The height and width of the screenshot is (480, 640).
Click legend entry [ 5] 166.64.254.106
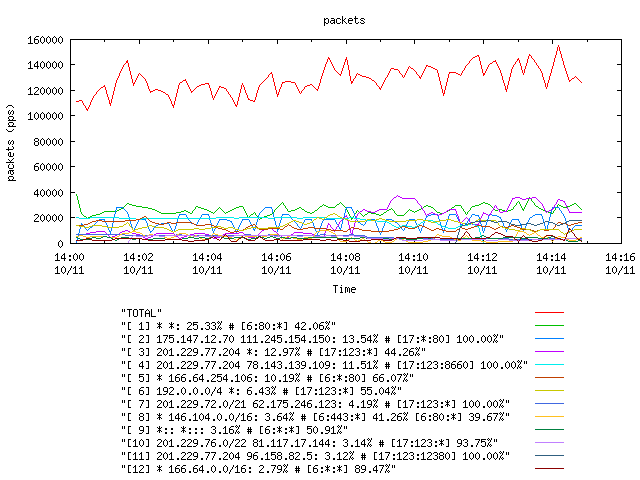267,378
